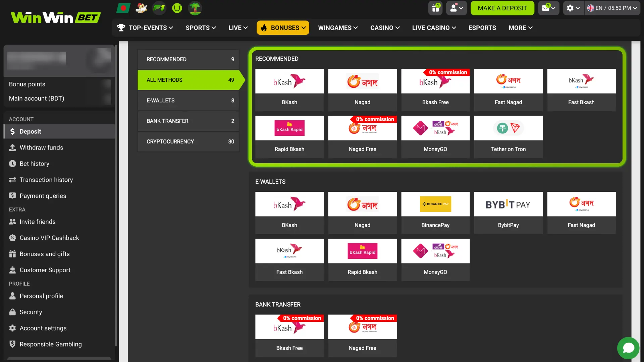This screenshot has height=362, width=644.
Task: Select the RECOMMENDED methods category
Action: pyautogui.click(x=188, y=59)
